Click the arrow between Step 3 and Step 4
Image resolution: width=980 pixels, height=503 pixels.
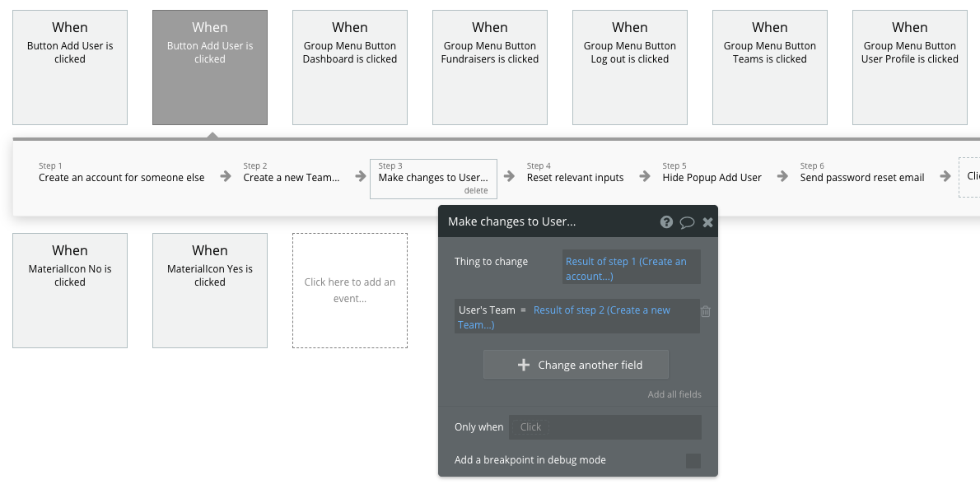click(510, 176)
